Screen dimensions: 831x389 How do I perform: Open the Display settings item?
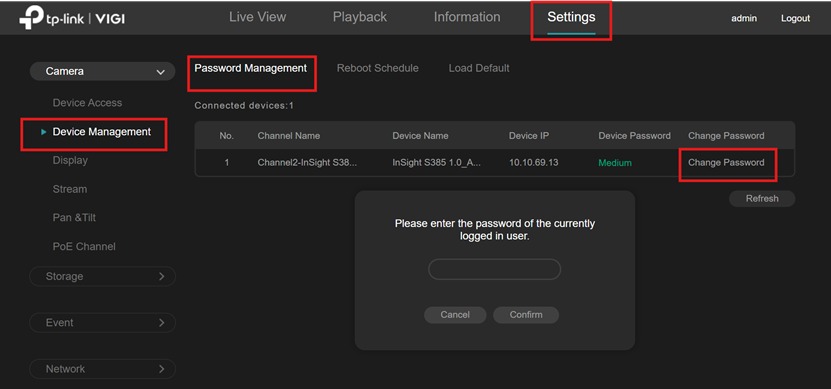click(x=70, y=160)
